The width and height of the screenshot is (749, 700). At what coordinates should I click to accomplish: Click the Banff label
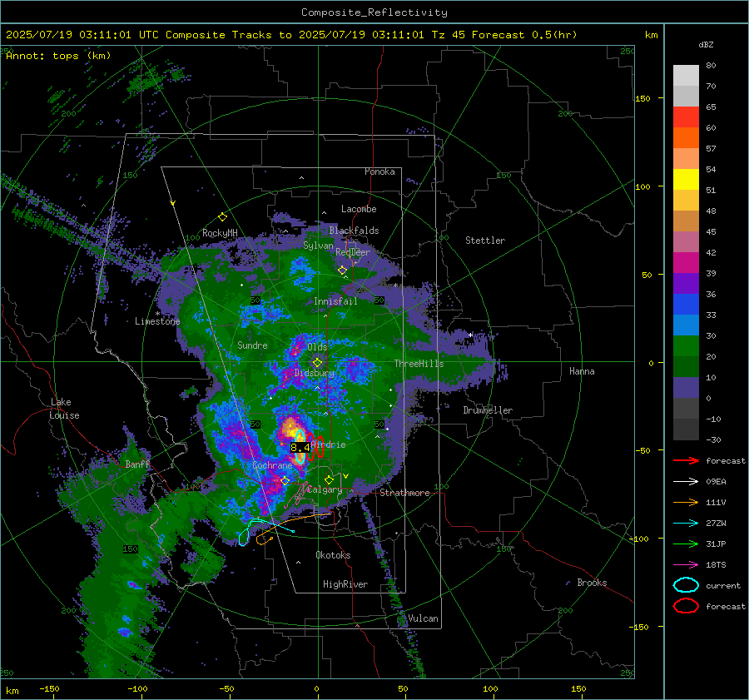tap(137, 464)
